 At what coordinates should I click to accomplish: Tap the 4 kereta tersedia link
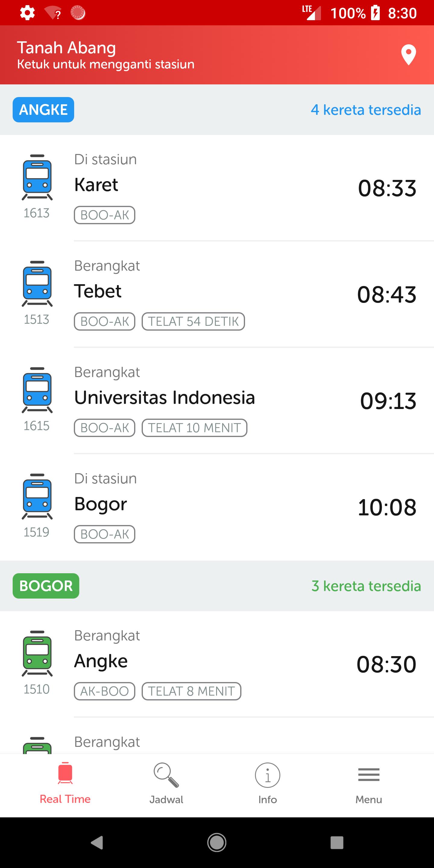point(366,110)
